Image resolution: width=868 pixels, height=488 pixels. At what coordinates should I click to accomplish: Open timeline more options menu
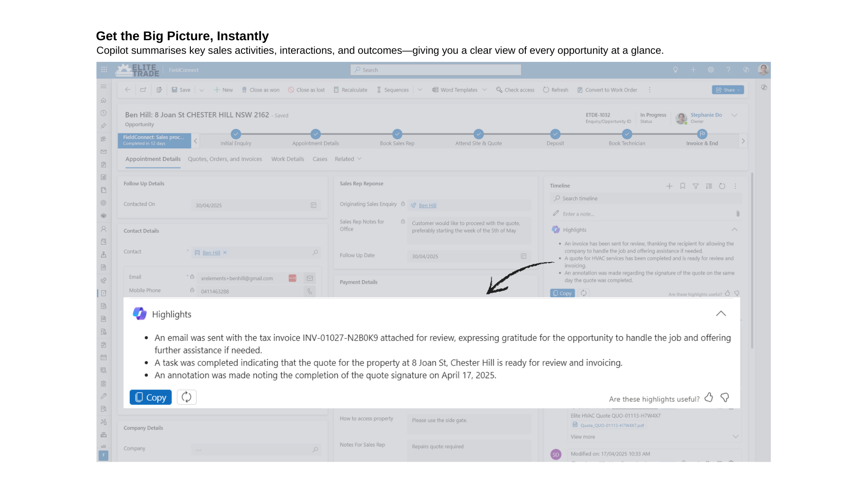(x=735, y=186)
